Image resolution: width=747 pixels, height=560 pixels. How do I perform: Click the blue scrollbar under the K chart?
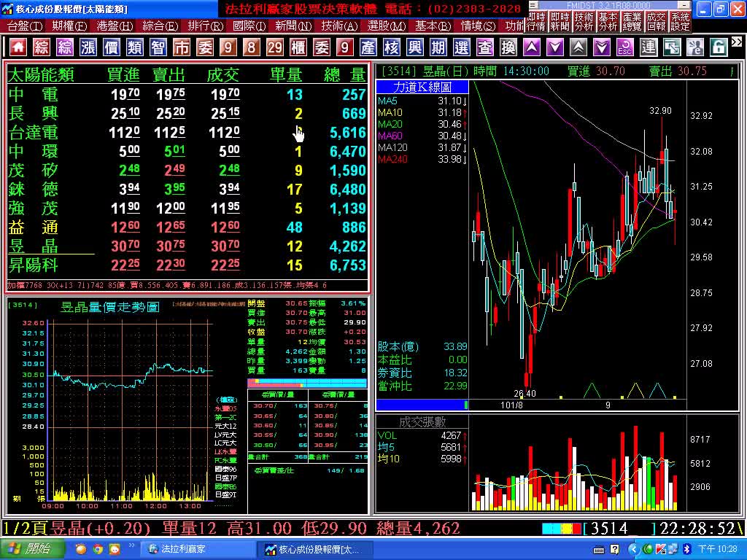tap(421, 405)
